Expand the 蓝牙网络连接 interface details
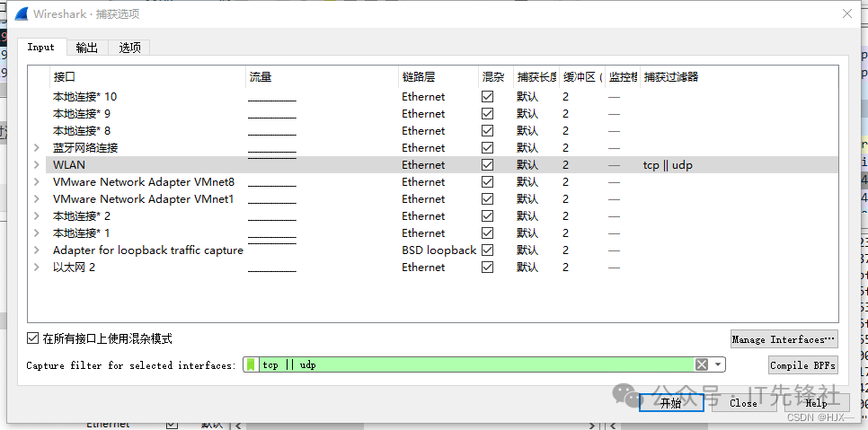This screenshot has width=868, height=430. tap(37, 148)
